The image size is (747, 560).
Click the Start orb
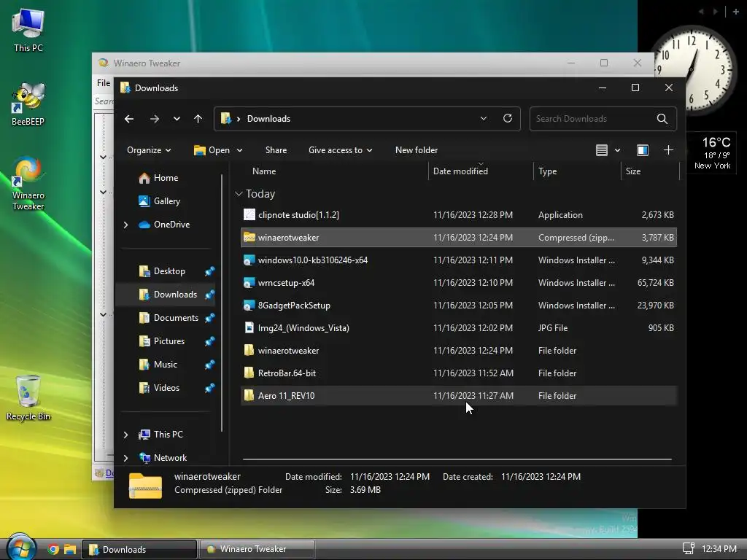20,548
